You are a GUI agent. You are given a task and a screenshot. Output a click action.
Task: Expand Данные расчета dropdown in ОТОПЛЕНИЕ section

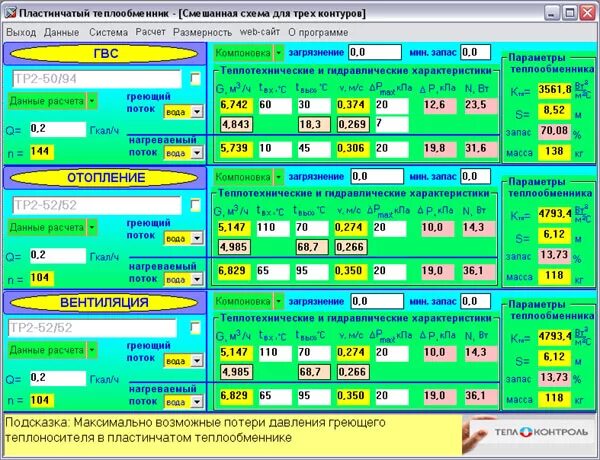(91, 227)
